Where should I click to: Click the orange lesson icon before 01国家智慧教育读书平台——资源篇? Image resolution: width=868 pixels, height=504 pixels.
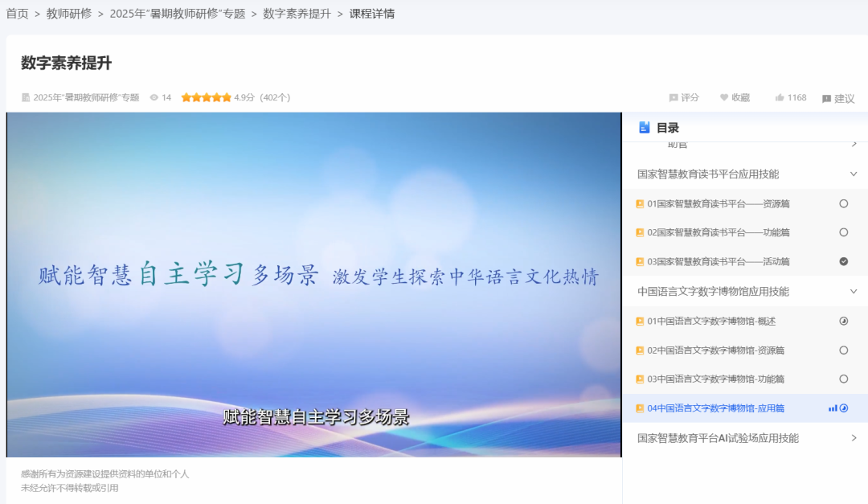[x=641, y=204]
